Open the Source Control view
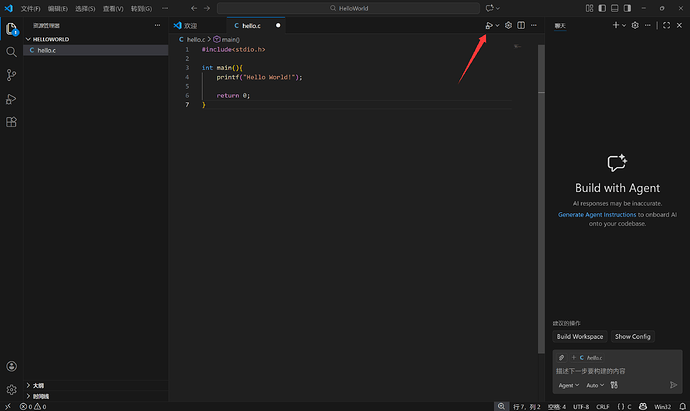The image size is (690, 411). click(11, 75)
